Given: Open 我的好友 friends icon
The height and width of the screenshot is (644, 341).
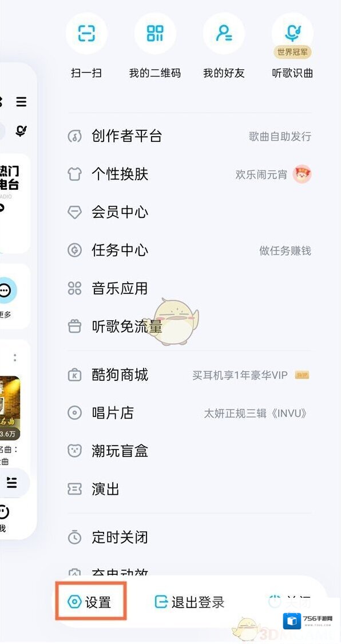Looking at the screenshot, I should (224, 34).
